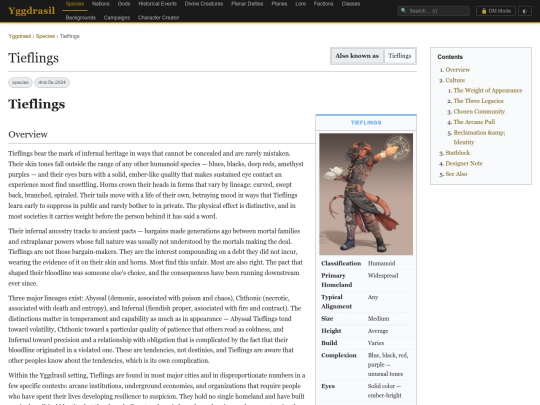This screenshot has width=540, height=405.
Task: Click the Medium size value
Action: point(378,319)
